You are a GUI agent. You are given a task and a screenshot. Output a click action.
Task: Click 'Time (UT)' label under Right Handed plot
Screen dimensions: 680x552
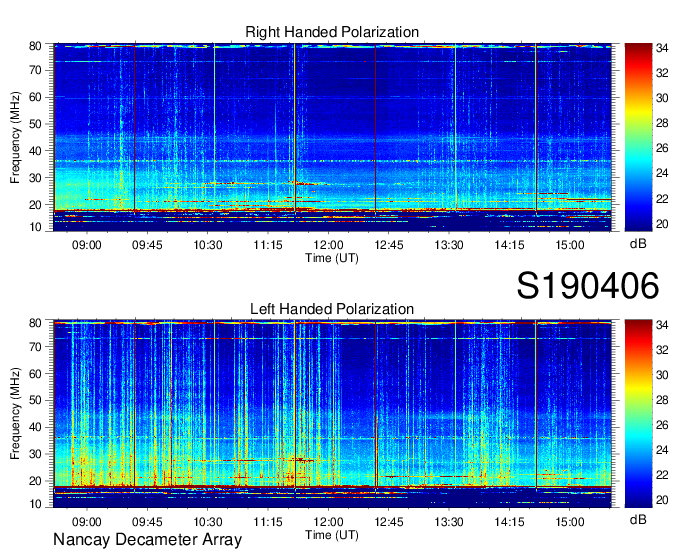[332, 258]
